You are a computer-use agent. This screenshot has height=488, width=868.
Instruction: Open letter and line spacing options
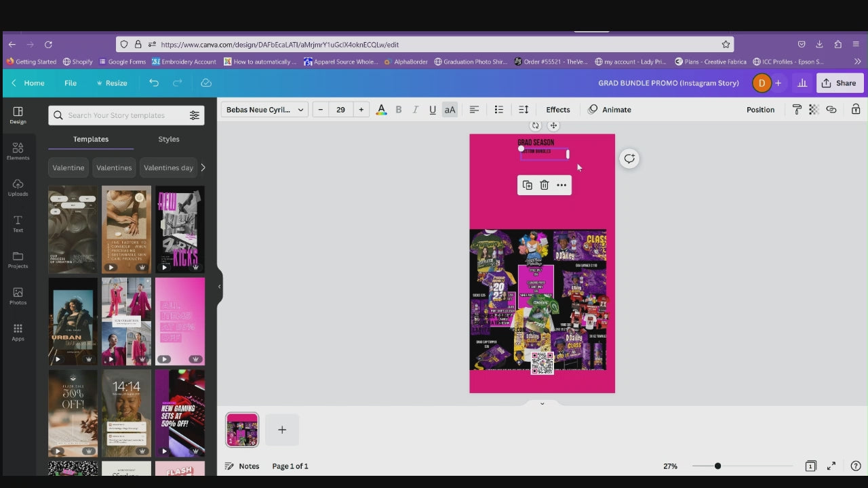pos(523,110)
